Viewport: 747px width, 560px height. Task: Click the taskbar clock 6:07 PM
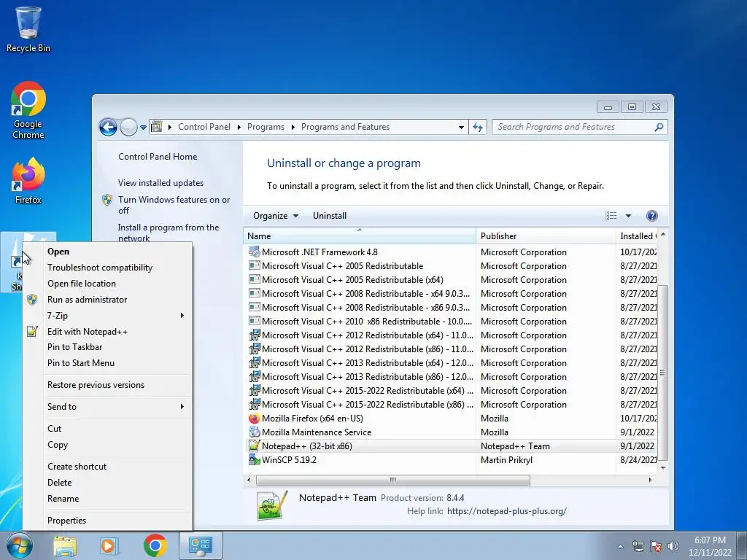point(710,546)
